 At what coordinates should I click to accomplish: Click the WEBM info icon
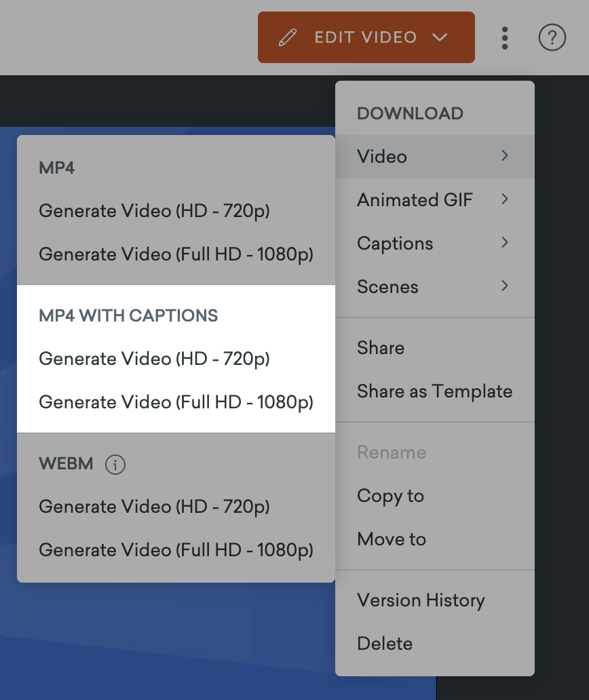[115, 465]
